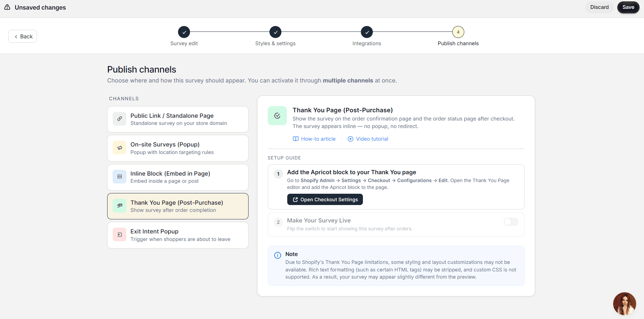Click the 'Note' heading text
This screenshot has width=644, height=319.
pyautogui.click(x=292, y=254)
